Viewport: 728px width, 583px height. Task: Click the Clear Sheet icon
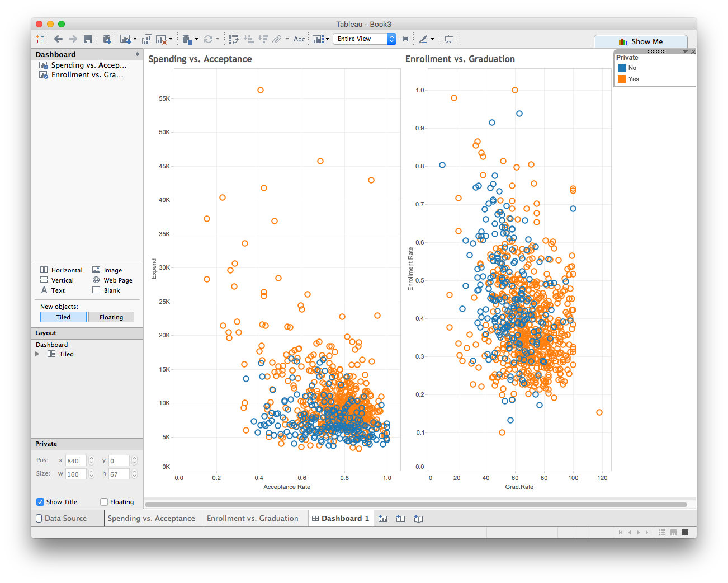click(x=161, y=39)
